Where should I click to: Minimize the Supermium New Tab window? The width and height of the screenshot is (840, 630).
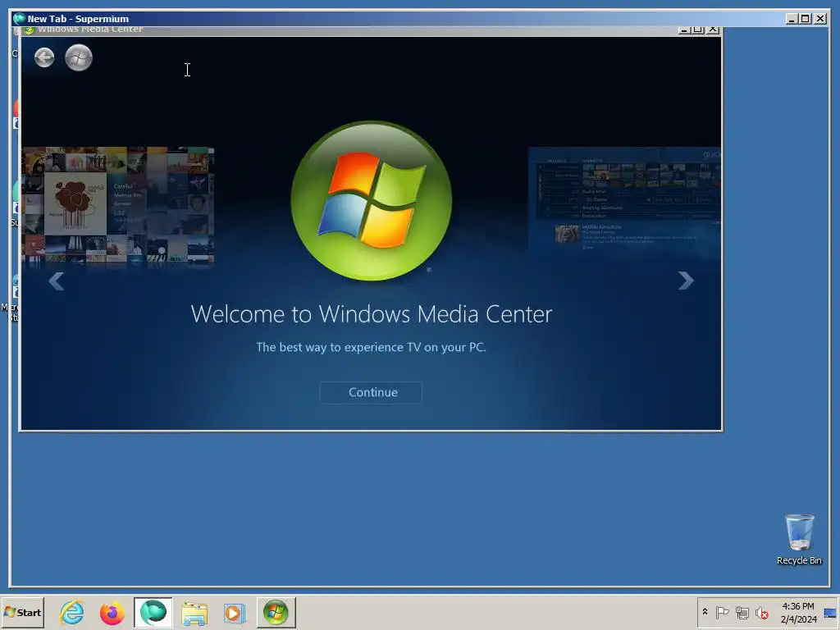tap(792, 19)
